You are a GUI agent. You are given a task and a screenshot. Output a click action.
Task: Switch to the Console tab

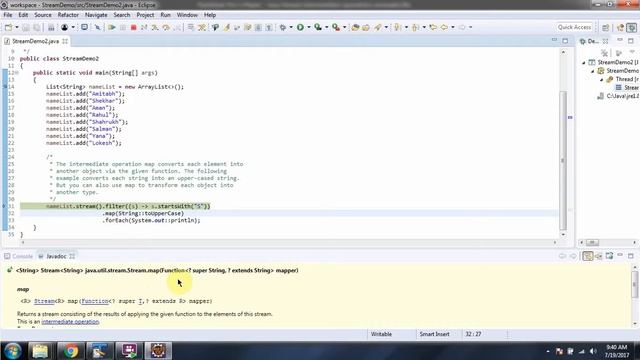[x=18, y=256]
